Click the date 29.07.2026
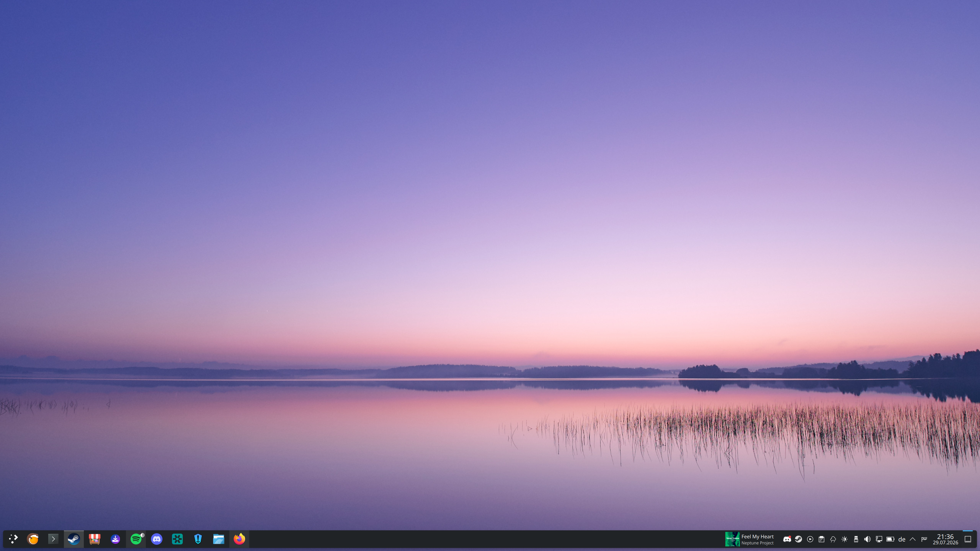 945,543
